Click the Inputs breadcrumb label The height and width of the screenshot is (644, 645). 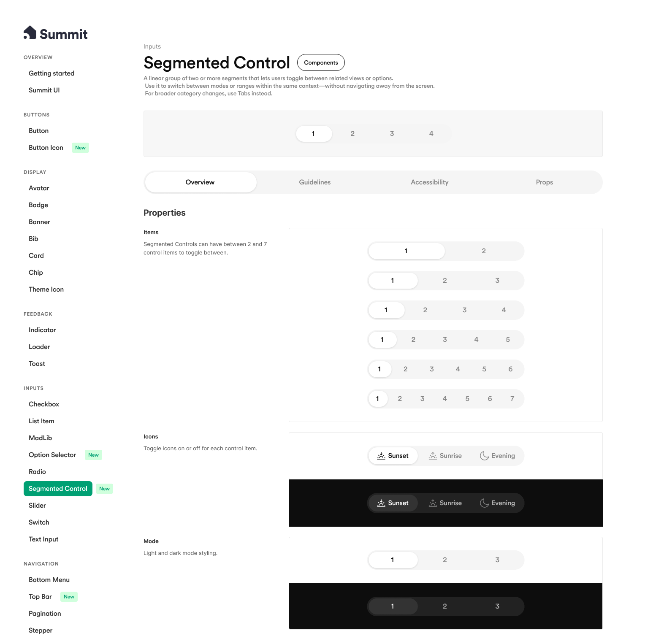tap(152, 46)
